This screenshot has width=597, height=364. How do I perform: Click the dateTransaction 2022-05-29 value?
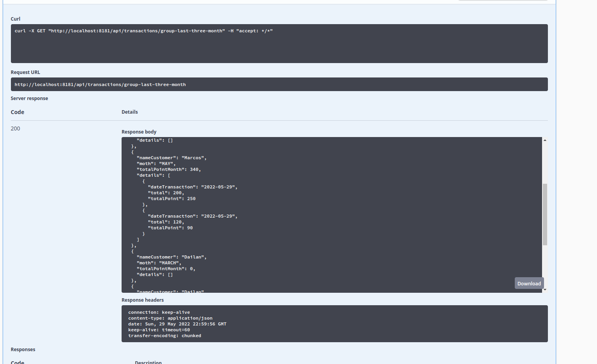(x=218, y=187)
